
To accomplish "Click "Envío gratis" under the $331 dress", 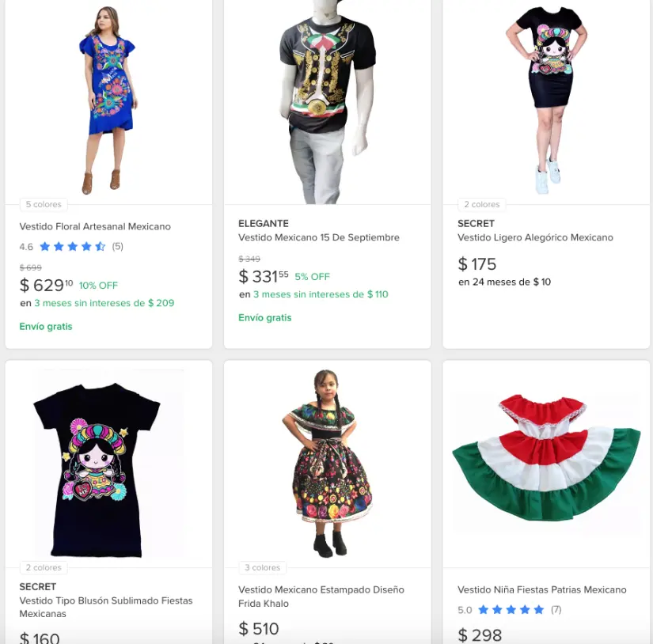I will tap(264, 318).
